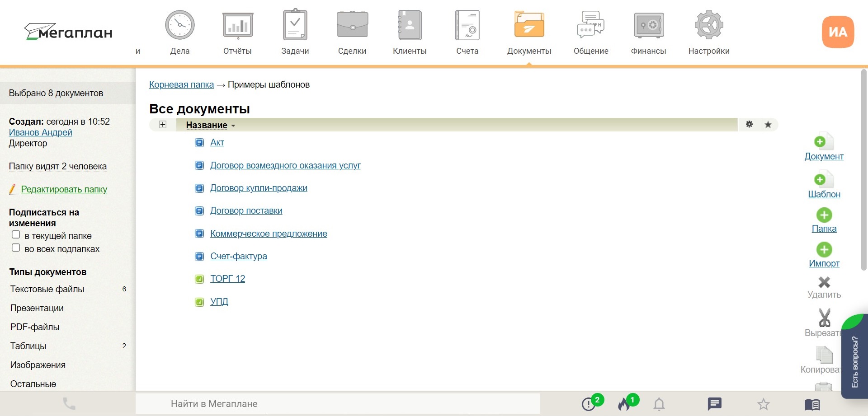Open the Название sort dropdown arrow
Screen dimensions: 868x416
[x=233, y=126]
